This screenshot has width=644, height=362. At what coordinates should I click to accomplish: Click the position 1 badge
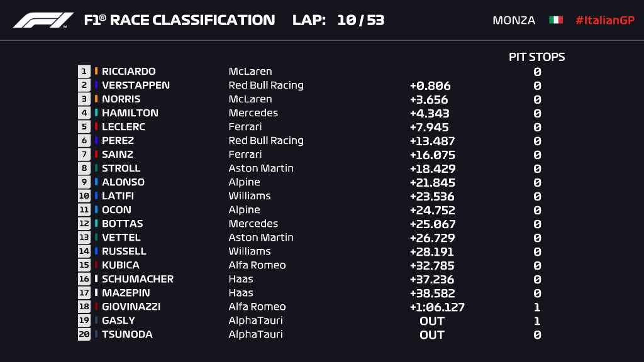84,72
